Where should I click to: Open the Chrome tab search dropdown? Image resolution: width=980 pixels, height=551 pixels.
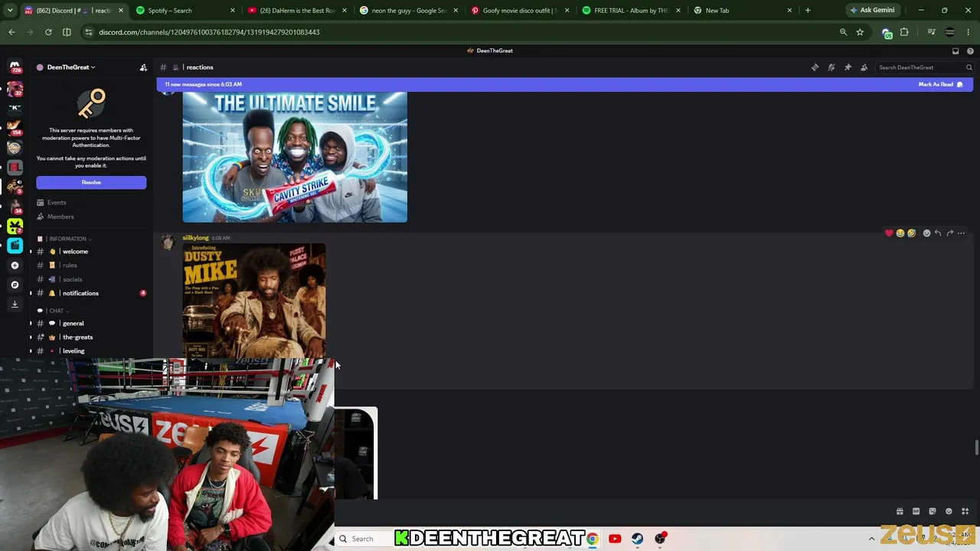click(x=11, y=11)
